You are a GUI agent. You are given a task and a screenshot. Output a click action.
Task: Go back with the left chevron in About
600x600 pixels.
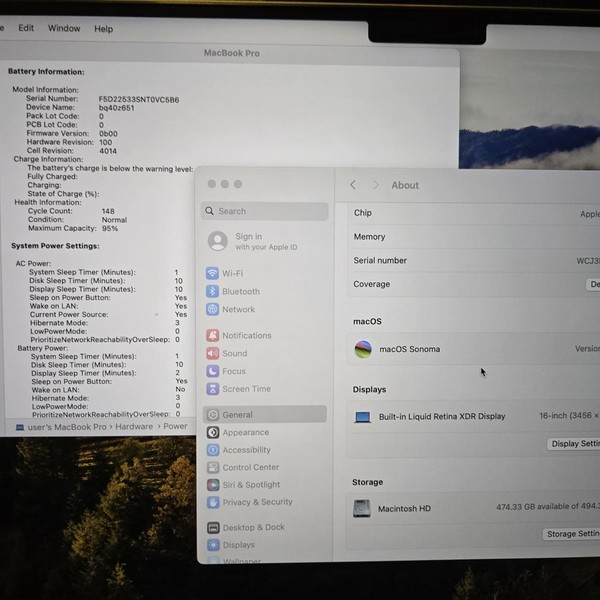(353, 185)
